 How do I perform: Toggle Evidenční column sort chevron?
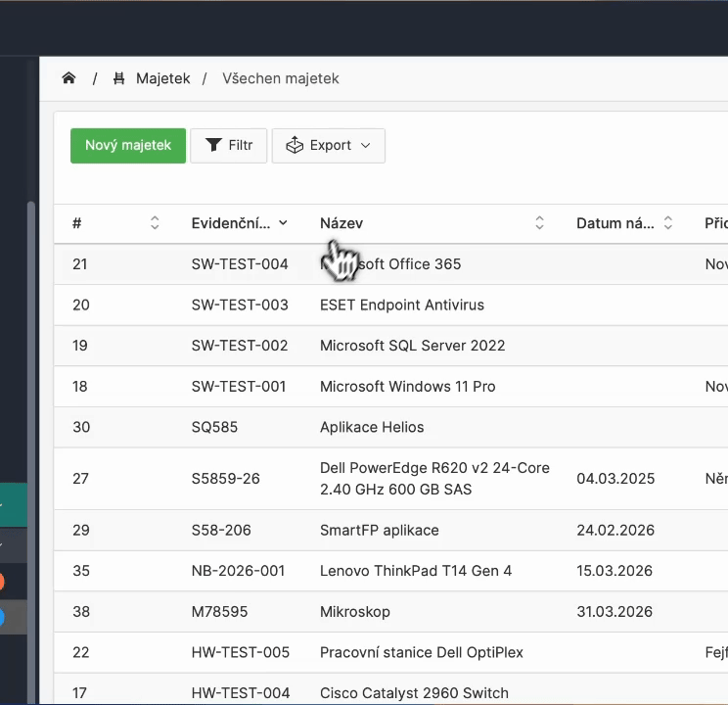(x=283, y=223)
